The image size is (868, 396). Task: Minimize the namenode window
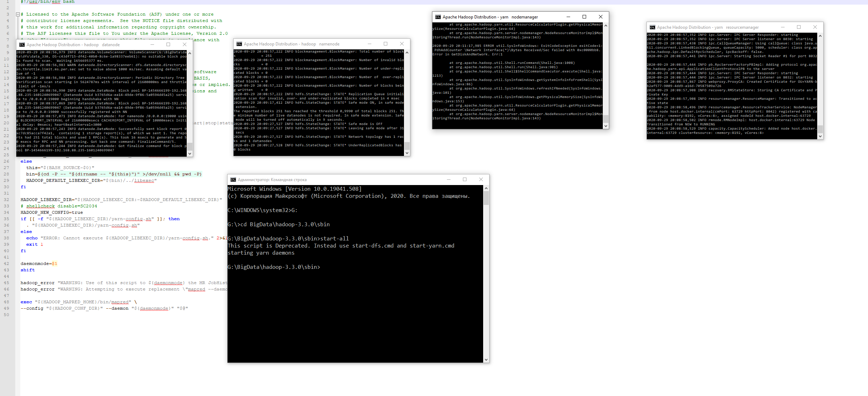click(x=370, y=44)
